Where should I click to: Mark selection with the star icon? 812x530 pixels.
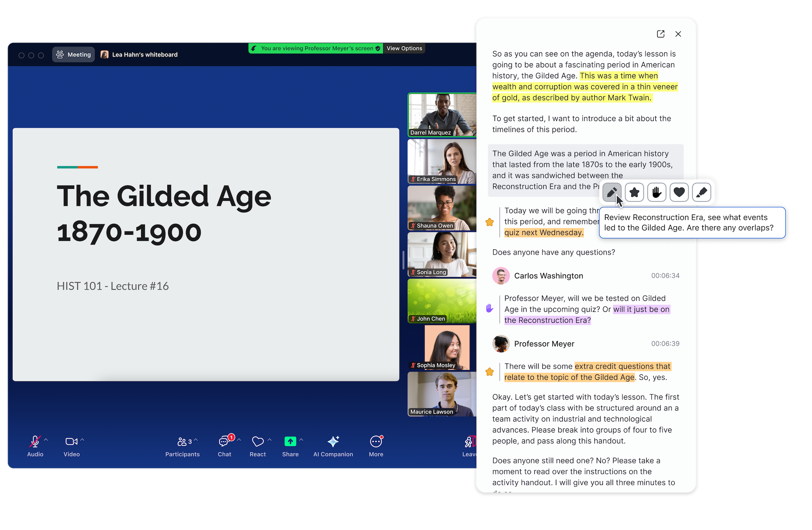pyautogui.click(x=635, y=192)
